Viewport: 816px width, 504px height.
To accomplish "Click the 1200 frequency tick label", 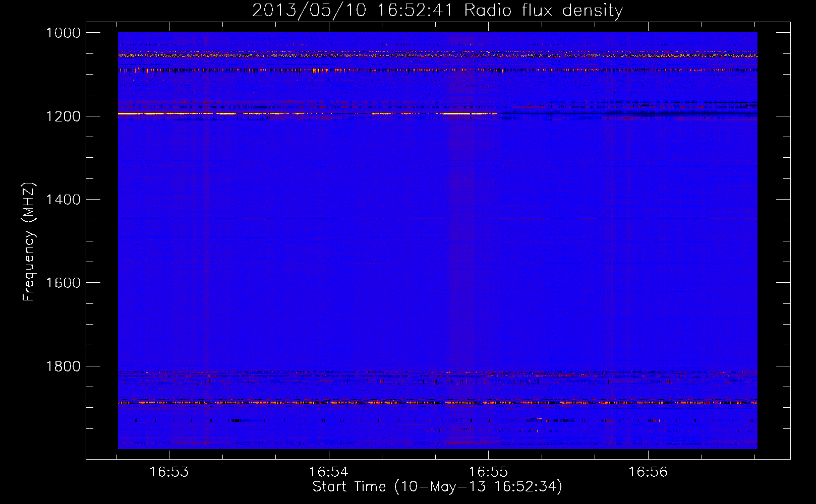I will point(63,116).
